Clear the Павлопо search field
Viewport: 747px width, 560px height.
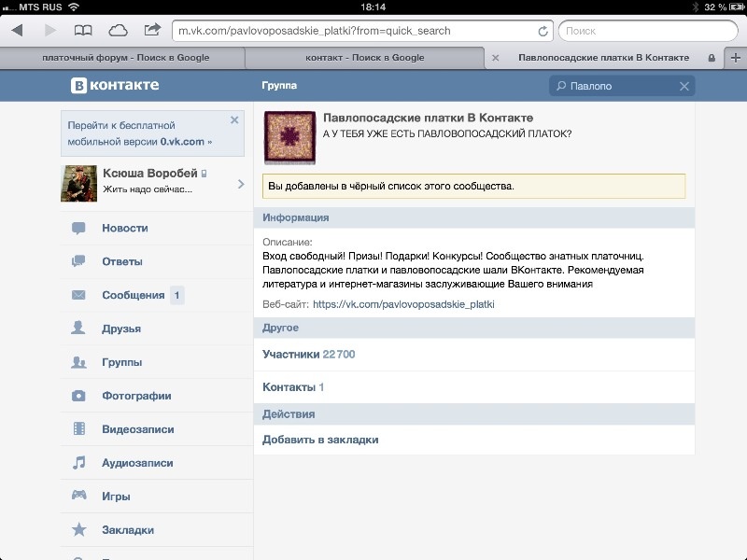tap(684, 86)
